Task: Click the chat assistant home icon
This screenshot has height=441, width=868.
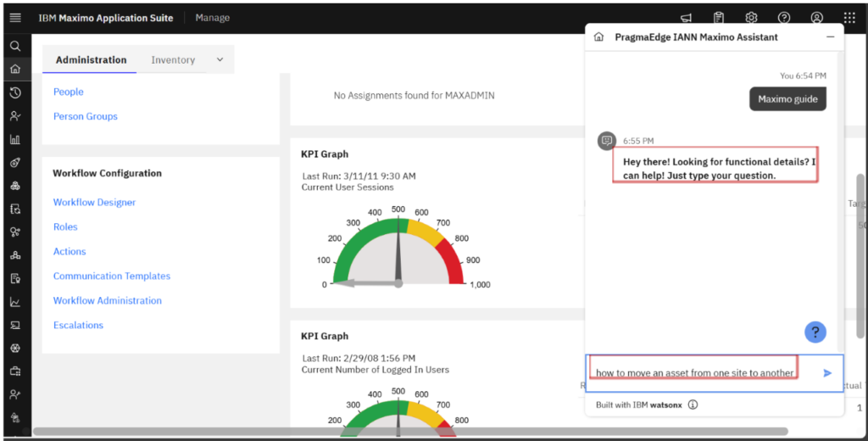Action: coord(598,37)
